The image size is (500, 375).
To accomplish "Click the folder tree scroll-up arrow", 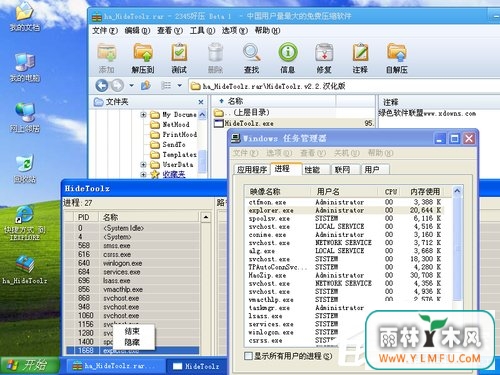I will 202,115.
